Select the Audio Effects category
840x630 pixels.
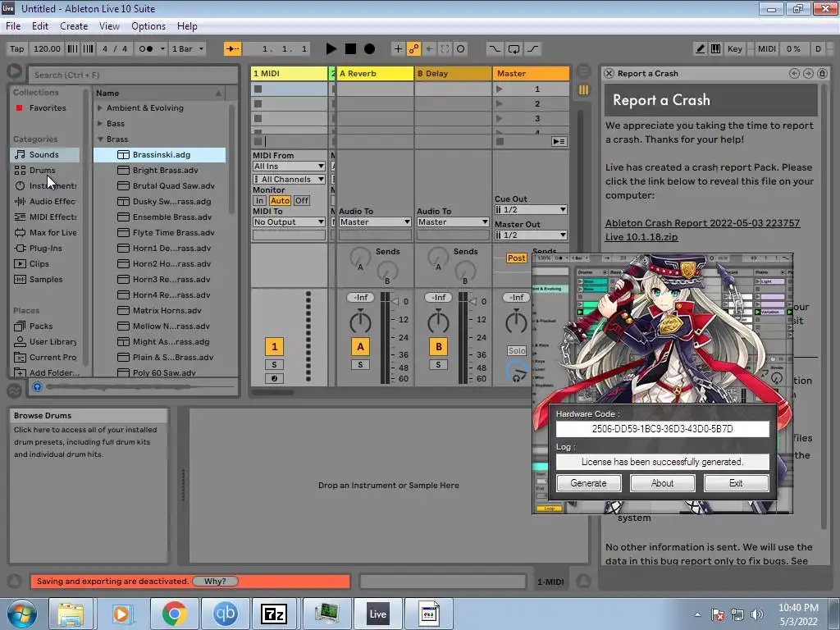tap(45, 201)
